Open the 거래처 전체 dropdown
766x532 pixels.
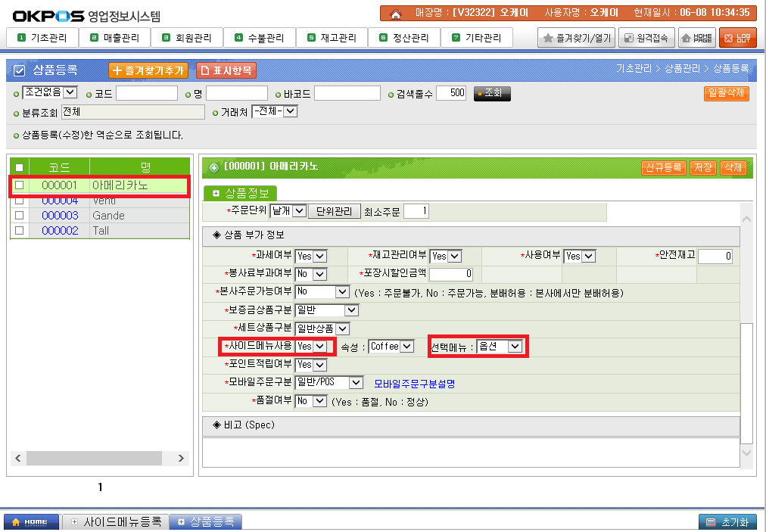point(275,112)
